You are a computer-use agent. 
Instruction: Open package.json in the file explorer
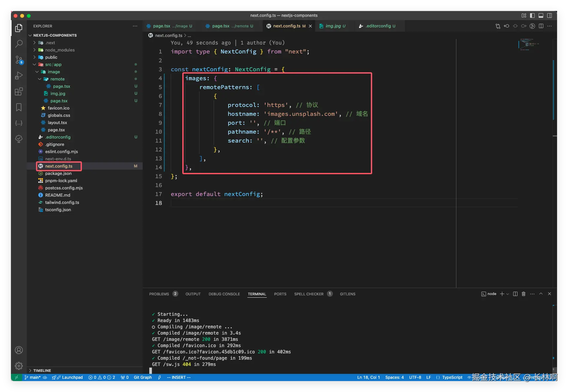[58, 173]
